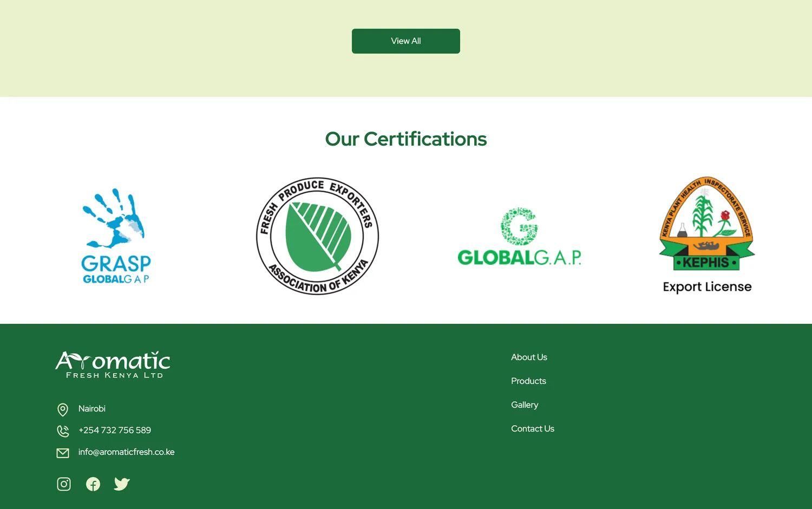The height and width of the screenshot is (509, 812).
Task: Click the phone icon beside the number
Action: 63,431
